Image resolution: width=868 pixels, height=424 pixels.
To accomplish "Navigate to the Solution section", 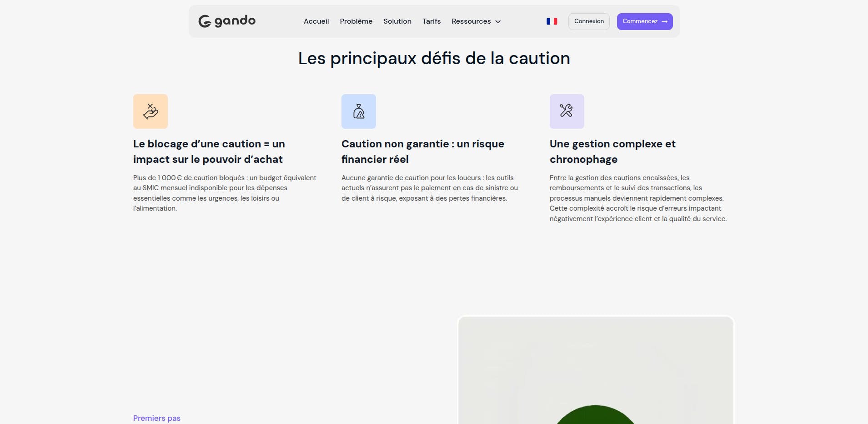I will pyautogui.click(x=397, y=21).
